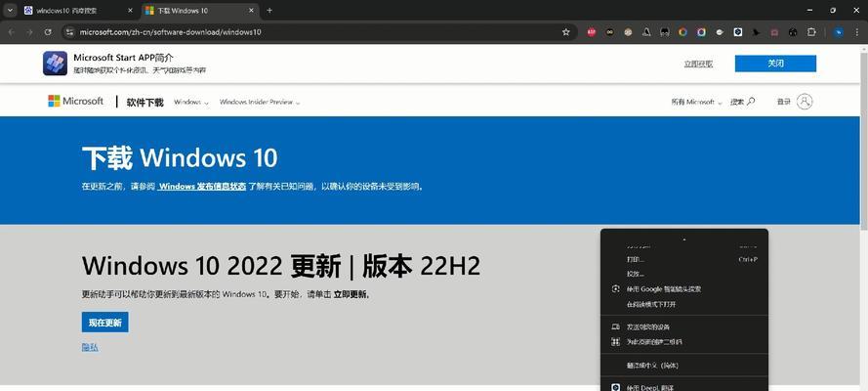Click the browser Forward arrow
The image size is (868, 391).
point(29,32)
